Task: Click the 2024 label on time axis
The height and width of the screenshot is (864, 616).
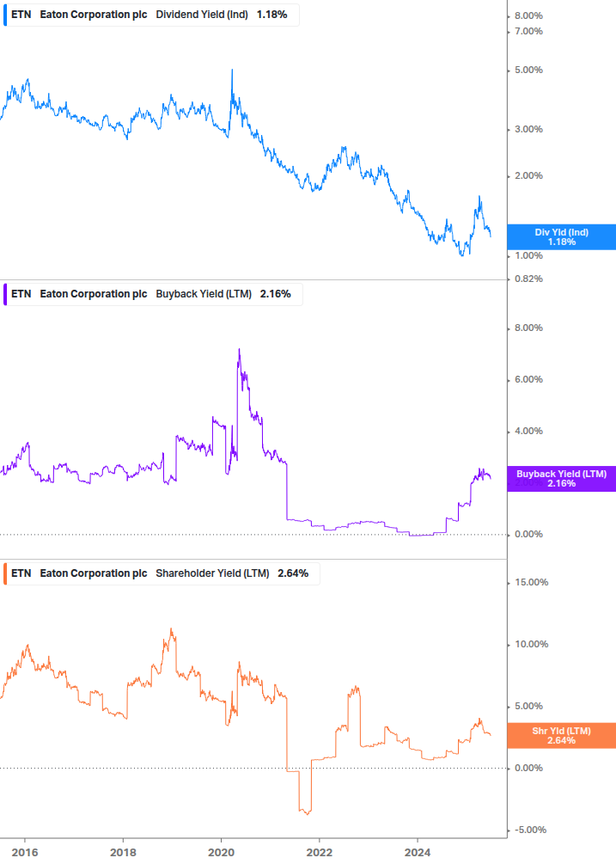Action: tap(418, 853)
